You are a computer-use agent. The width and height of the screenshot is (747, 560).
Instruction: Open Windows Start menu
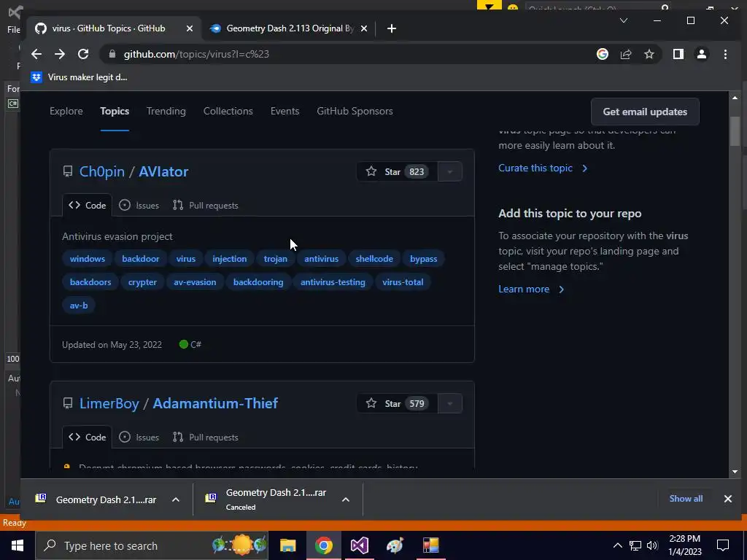[18, 545]
